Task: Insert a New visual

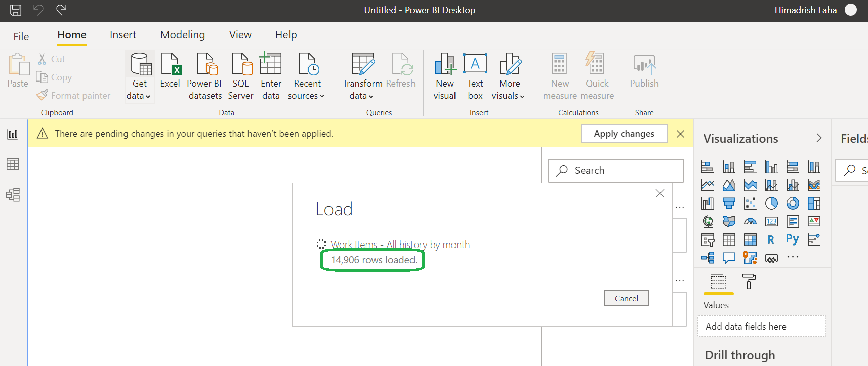Action: 445,76
